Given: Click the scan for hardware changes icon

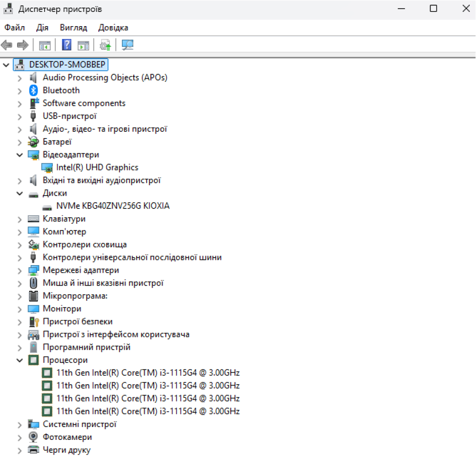Looking at the screenshot, I should pyautogui.click(x=128, y=45).
